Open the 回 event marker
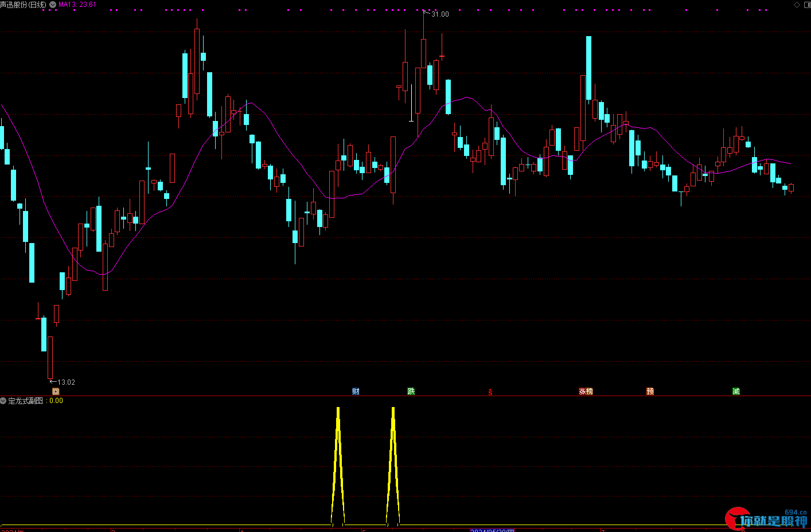Image resolution: width=811 pixels, height=532 pixels. point(56,392)
